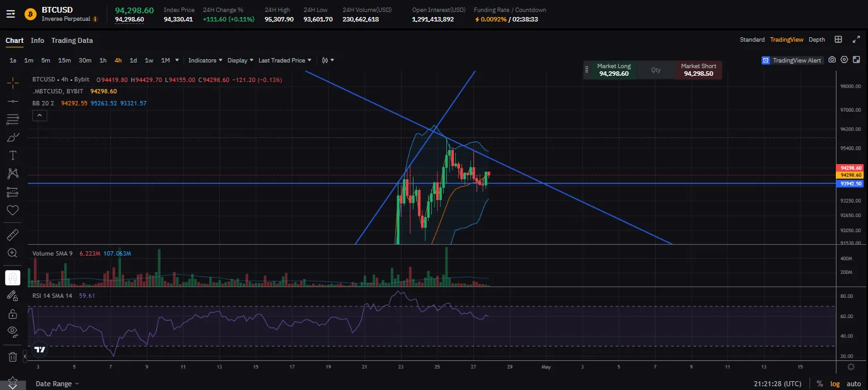
Task: Expand chart panel with diagonal arrows icon
Action: pos(856,39)
